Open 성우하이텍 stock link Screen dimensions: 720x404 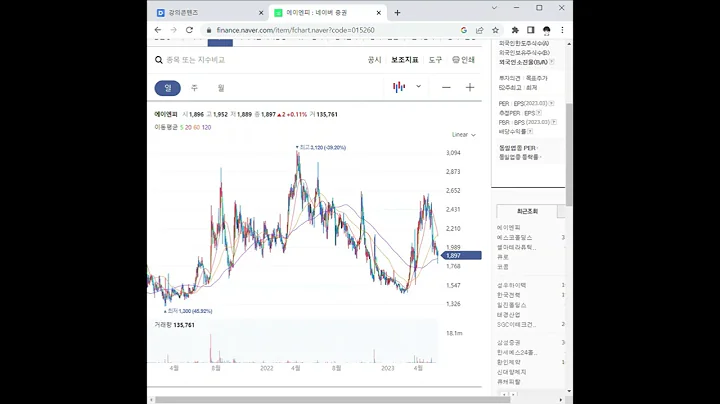coord(512,286)
